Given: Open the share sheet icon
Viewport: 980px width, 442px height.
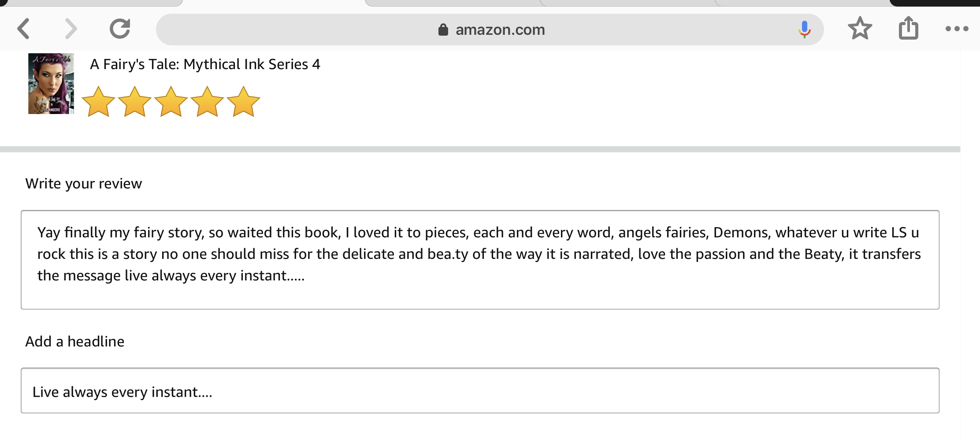Looking at the screenshot, I should (x=908, y=28).
